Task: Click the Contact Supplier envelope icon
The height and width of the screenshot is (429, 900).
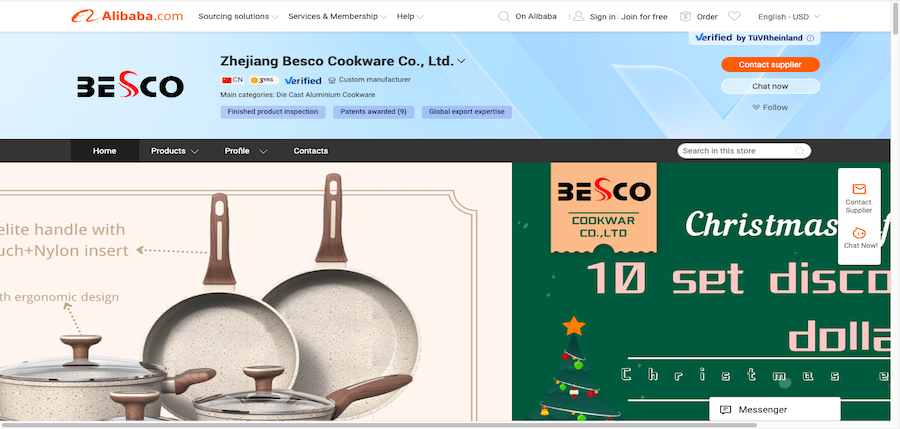Action: pos(859,189)
